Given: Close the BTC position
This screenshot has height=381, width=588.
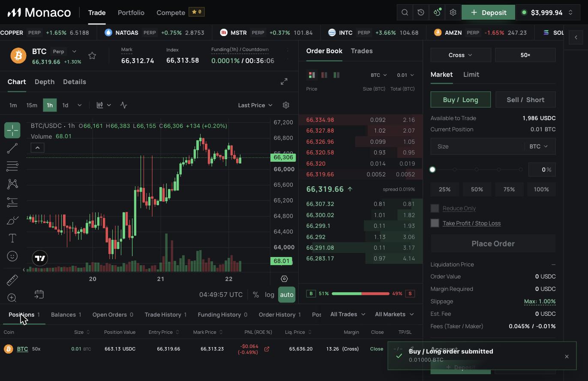Looking at the screenshot, I should click(377, 349).
